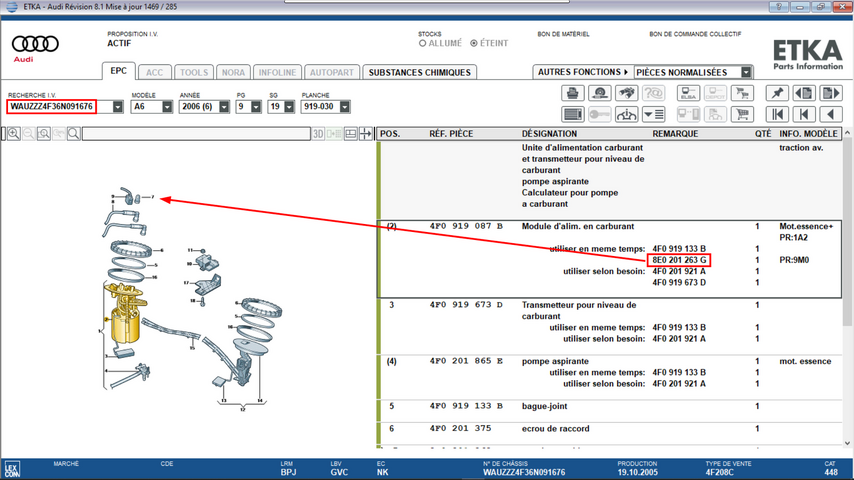This screenshot has width=854, height=480.
Task: Expand the AUTRES FONCTIONS menu
Action: (x=583, y=72)
